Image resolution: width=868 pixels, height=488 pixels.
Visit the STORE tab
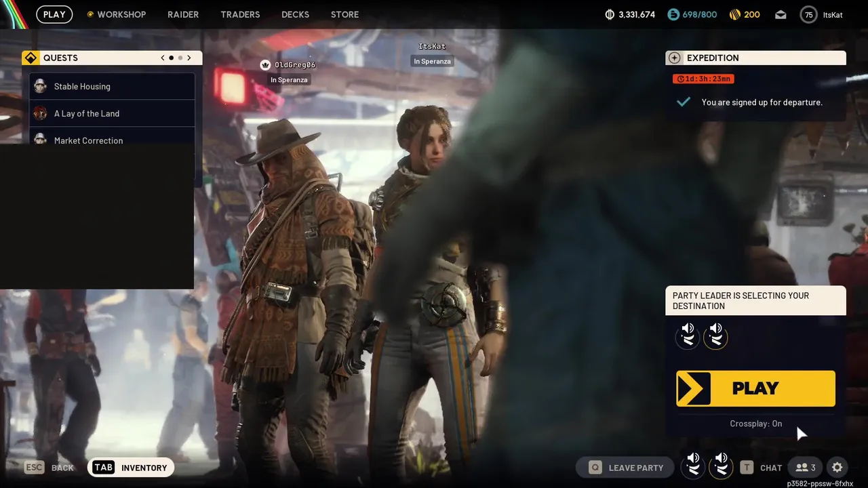[344, 14]
